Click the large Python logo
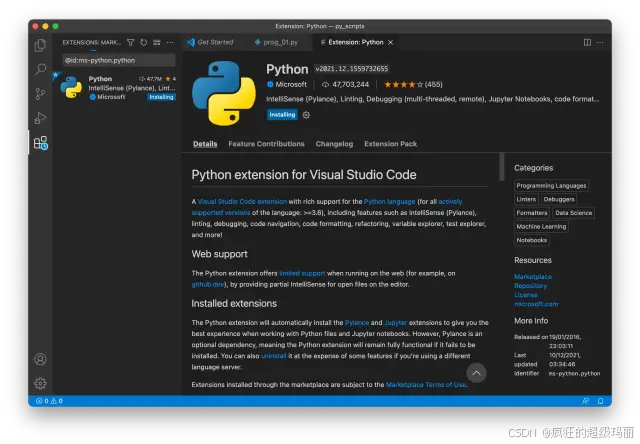 (224, 93)
